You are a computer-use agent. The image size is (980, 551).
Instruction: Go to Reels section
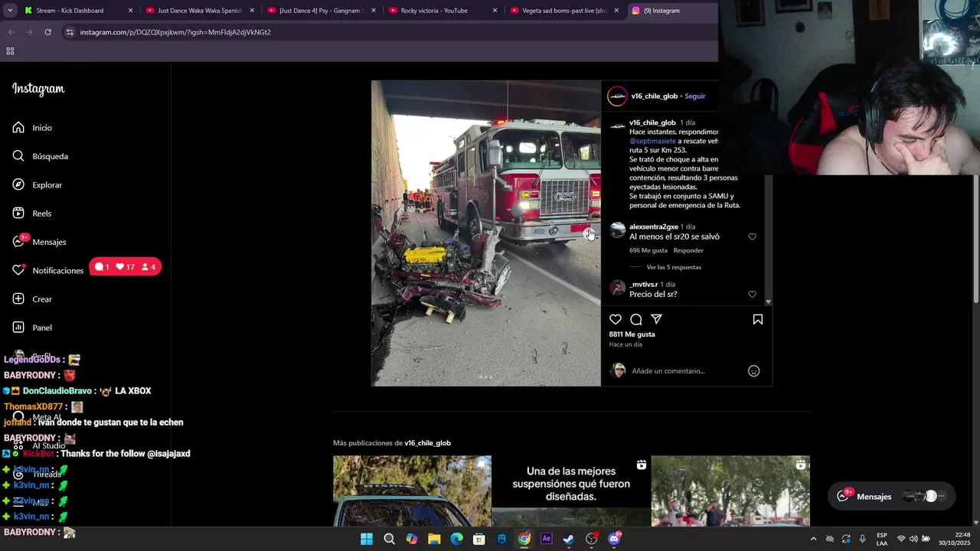click(32, 214)
